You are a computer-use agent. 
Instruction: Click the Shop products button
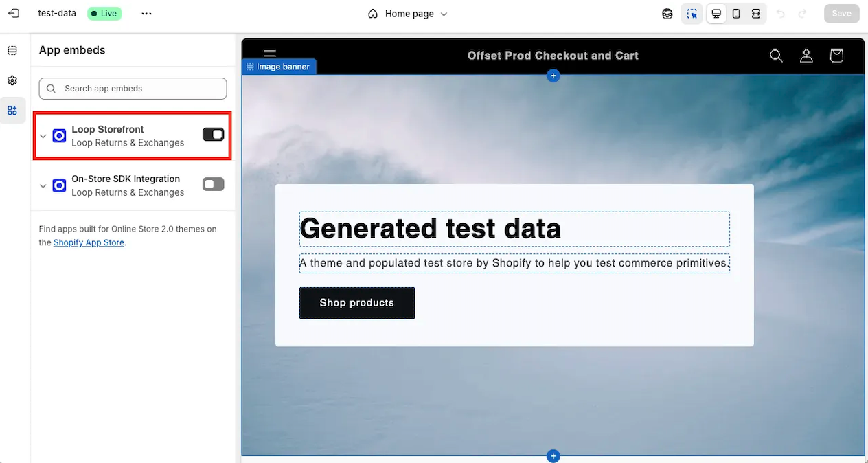click(x=357, y=303)
